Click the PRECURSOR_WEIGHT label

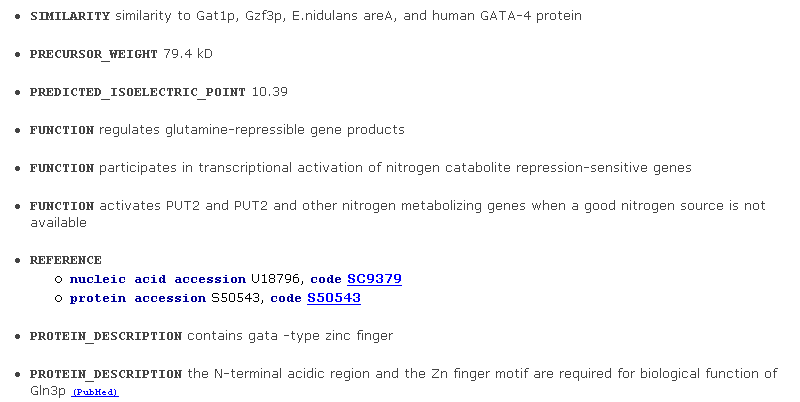click(x=93, y=54)
